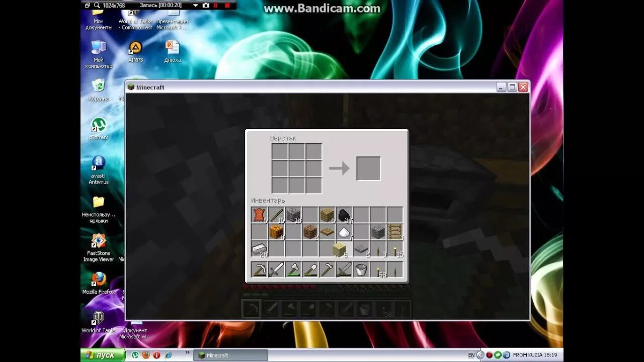644x362 pixels.
Task: Stop the Bandicam recording
Action: (227, 5)
